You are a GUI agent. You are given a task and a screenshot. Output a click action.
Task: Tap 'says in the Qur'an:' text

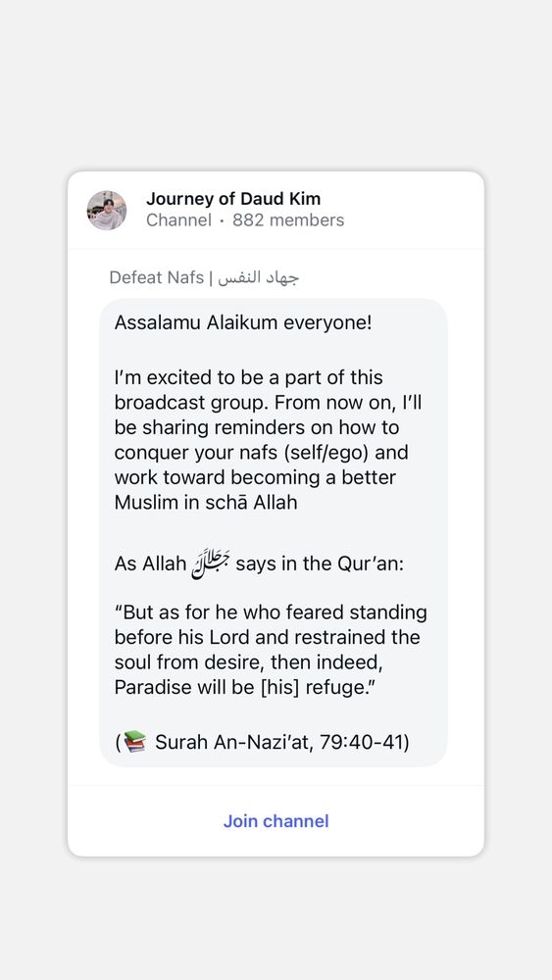320,563
